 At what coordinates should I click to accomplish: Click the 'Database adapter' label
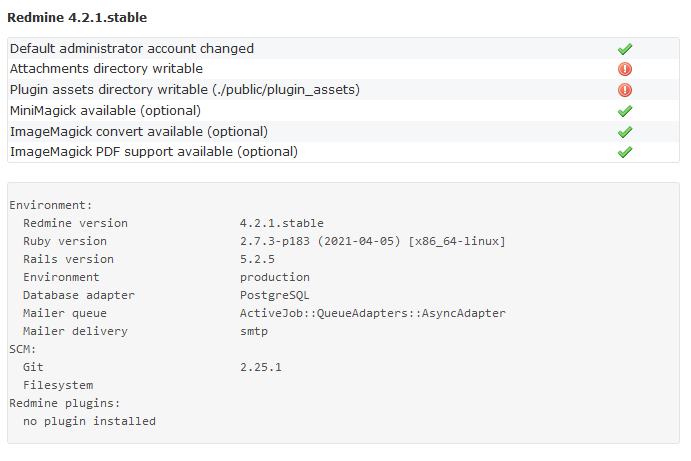(x=79, y=295)
